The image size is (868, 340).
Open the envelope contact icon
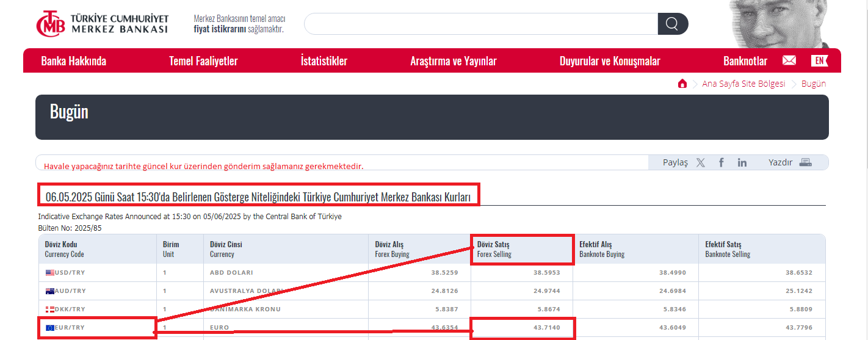[789, 60]
